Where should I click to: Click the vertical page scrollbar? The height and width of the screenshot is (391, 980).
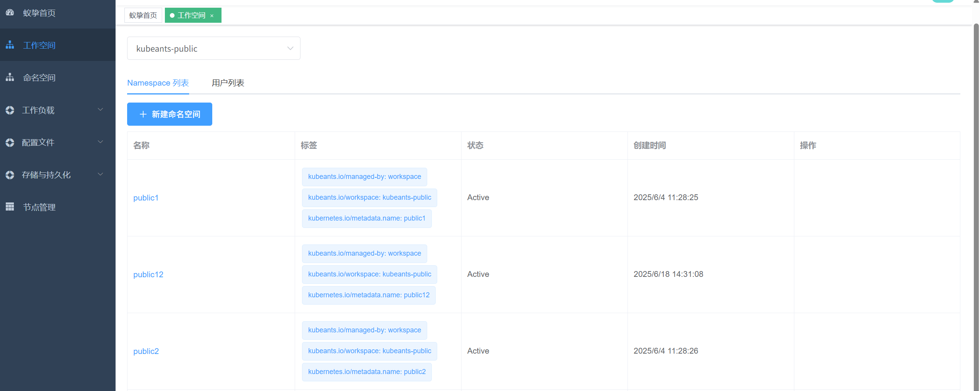(976, 193)
